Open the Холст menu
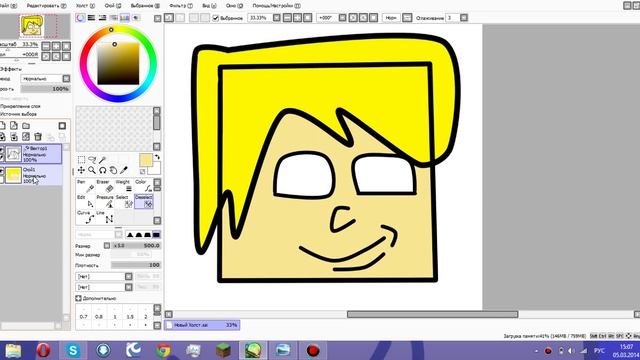The image size is (640, 360). (85, 6)
